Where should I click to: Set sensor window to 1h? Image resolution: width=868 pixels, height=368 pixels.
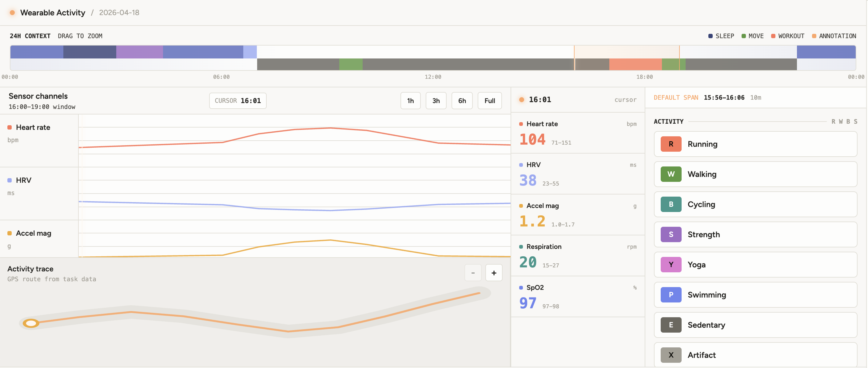point(410,101)
